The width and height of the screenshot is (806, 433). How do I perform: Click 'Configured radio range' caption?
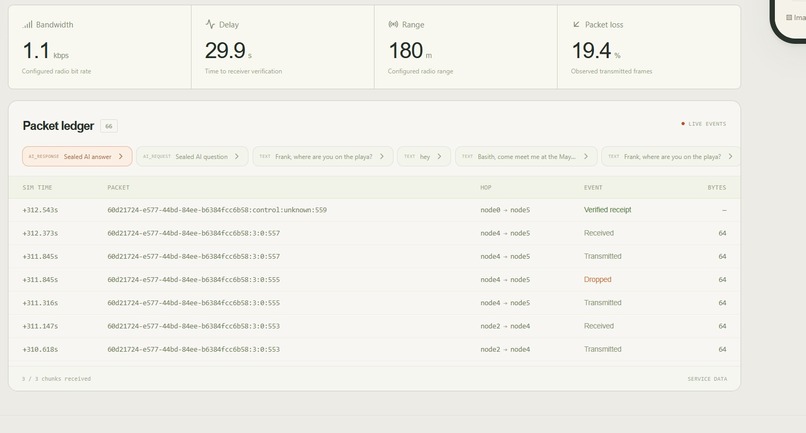(x=420, y=71)
